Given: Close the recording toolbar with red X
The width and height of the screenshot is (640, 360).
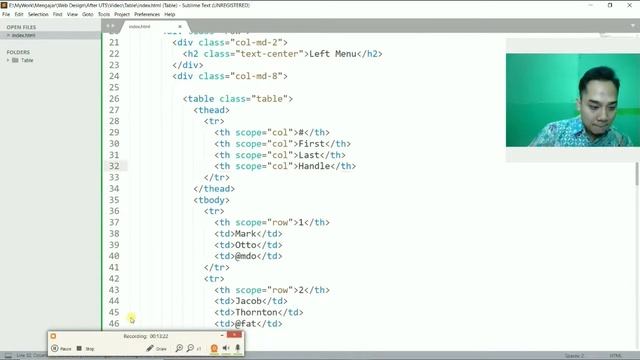Looking at the screenshot, I should [x=234, y=335].
